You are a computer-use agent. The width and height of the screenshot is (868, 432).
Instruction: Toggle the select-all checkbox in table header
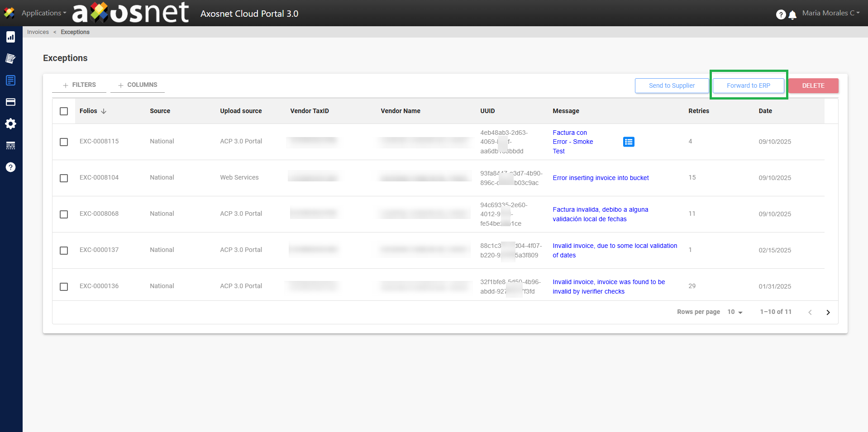click(64, 111)
